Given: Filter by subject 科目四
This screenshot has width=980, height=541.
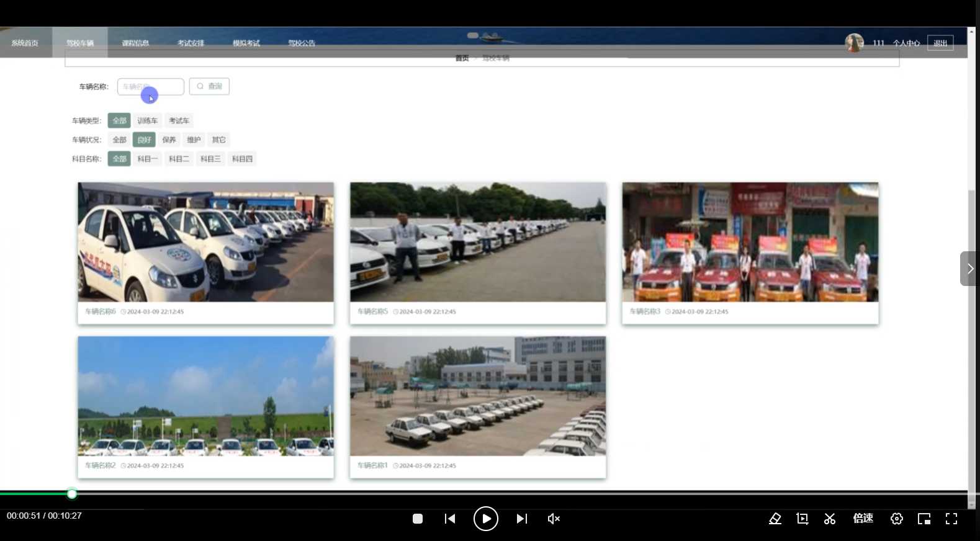Looking at the screenshot, I should pyautogui.click(x=242, y=159).
